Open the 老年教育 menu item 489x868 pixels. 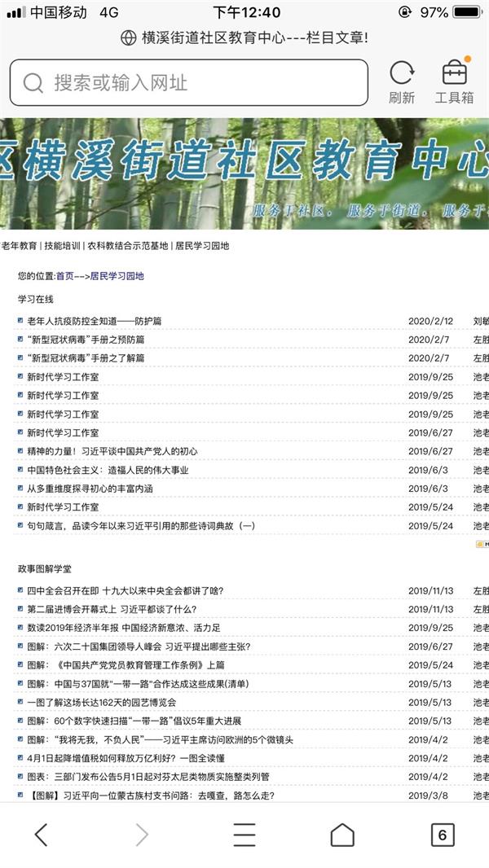coord(19,246)
